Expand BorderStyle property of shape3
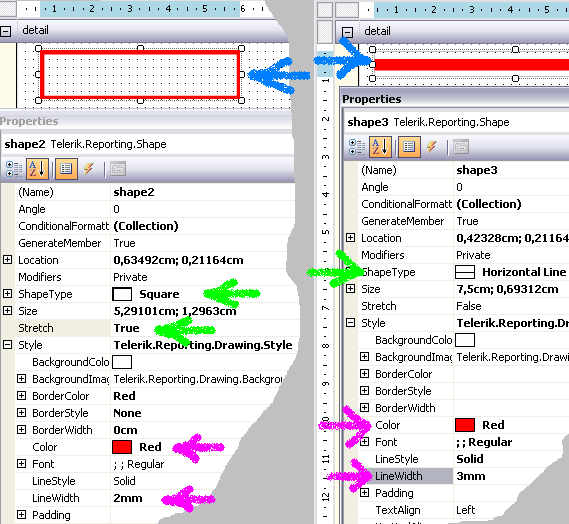 pos(364,390)
